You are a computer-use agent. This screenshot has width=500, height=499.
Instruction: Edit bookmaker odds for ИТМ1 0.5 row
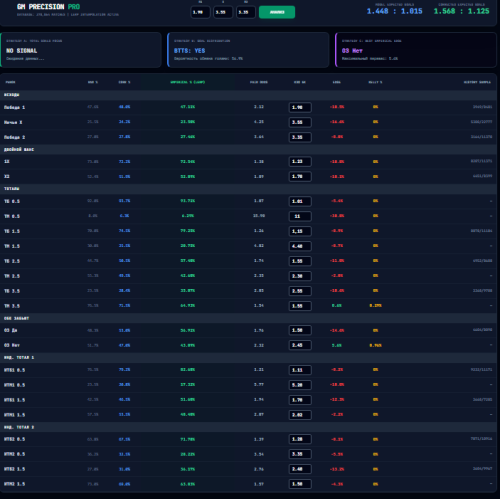(300, 385)
